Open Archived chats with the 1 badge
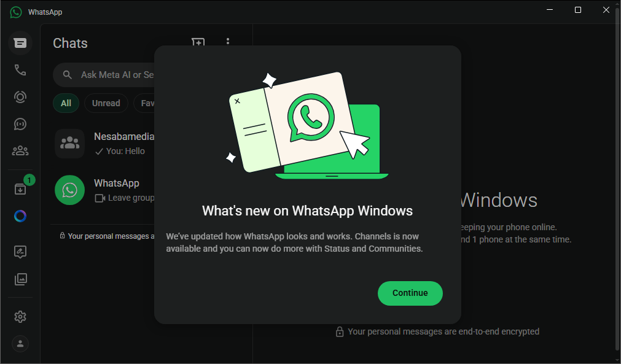The image size is (621, 364). [20, 189]
